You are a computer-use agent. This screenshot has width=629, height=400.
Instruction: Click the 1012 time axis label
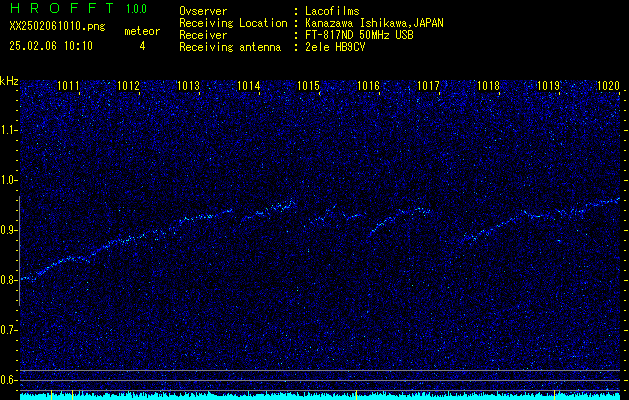tap(128, 86)
